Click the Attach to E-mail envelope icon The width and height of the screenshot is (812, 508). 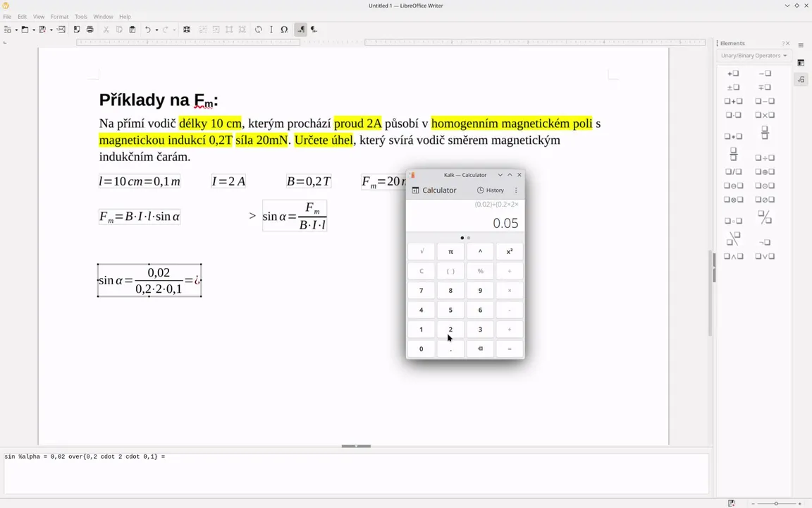tap(61, 30)
